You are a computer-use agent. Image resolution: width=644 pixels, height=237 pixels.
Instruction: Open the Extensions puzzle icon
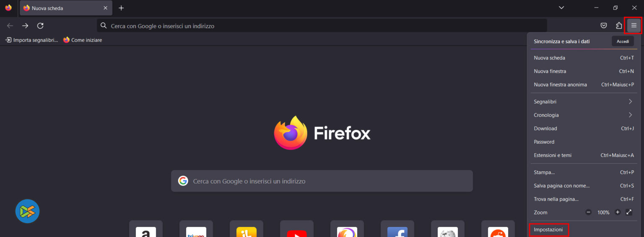(x=619, y=26)
